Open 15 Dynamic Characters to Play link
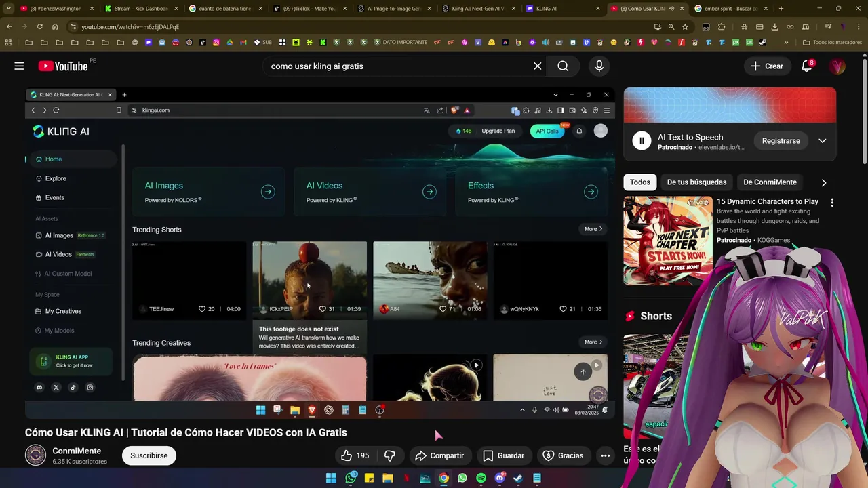Screen dimensions: 868x488 click(768, 201)
